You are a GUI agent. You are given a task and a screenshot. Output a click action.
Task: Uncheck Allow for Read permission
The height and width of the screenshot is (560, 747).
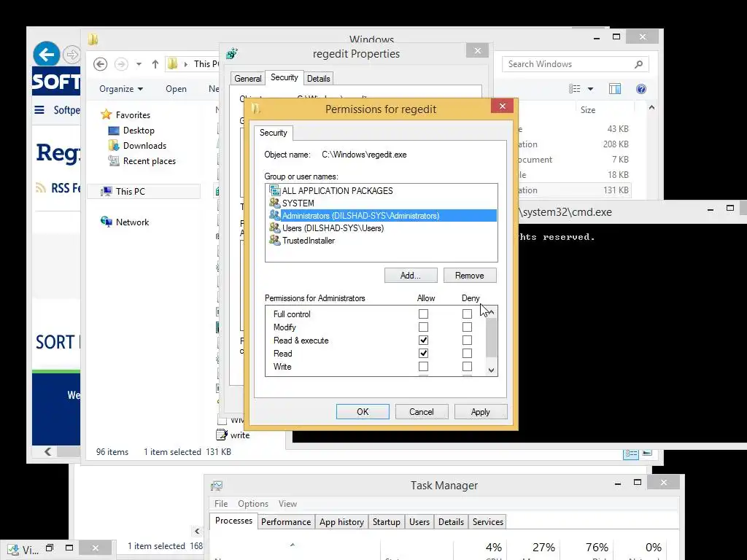[423, 354]
